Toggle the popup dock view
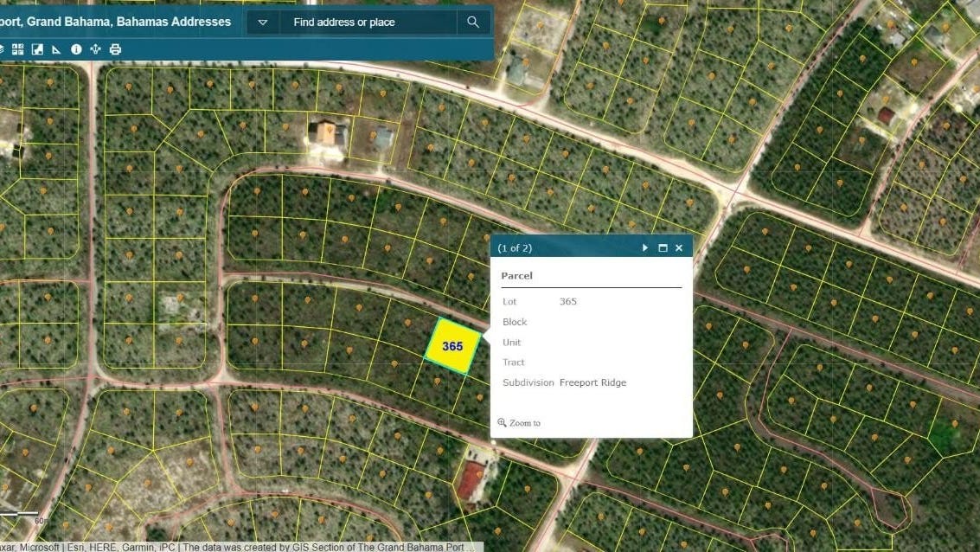980x552 pixels. (662, 247)
